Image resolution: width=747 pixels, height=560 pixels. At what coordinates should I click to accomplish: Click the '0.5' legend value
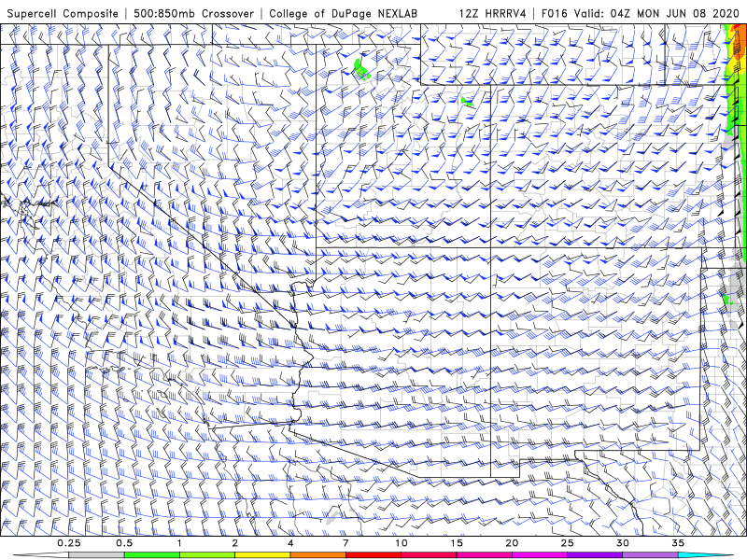(124, 543)
